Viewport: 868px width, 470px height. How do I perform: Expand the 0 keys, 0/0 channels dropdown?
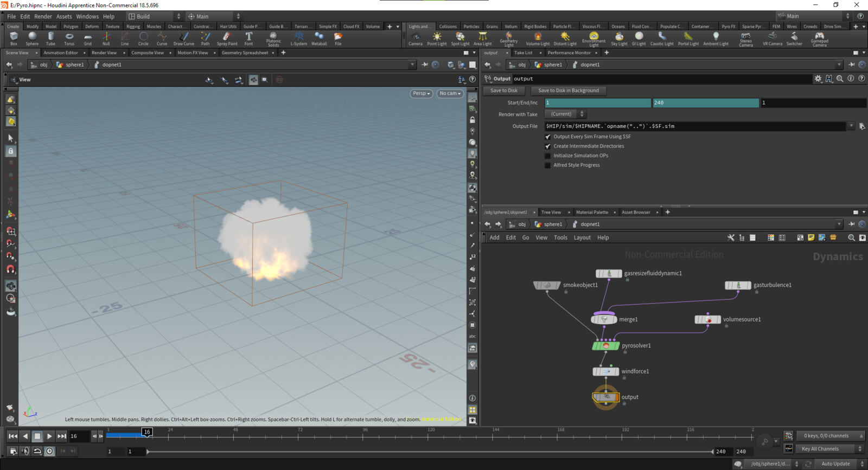pos(831,436)
